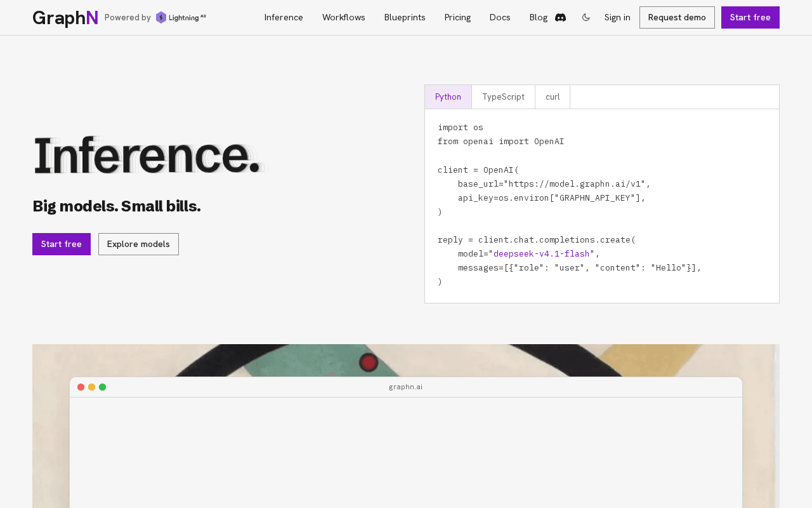Go to the GraphN home logo
Viewport: 812px width, 508px height.
pyautogui.click(x=65, y=18)
